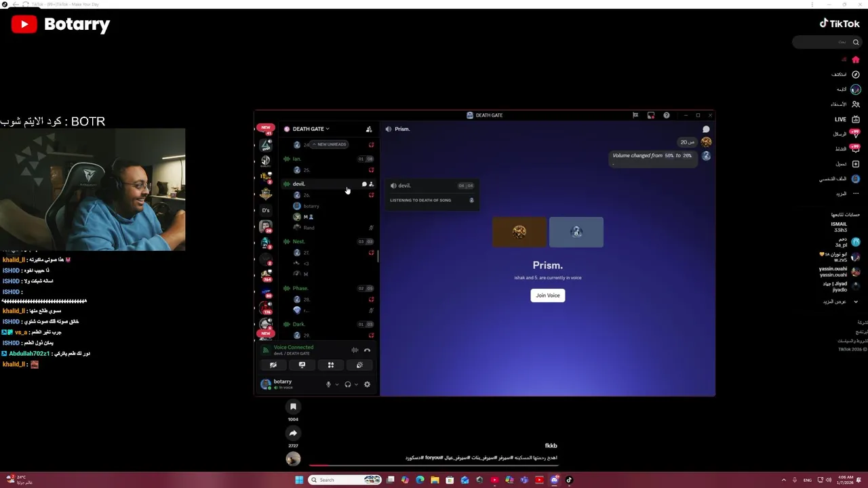Click the Join Voice button

pos(547,296)
